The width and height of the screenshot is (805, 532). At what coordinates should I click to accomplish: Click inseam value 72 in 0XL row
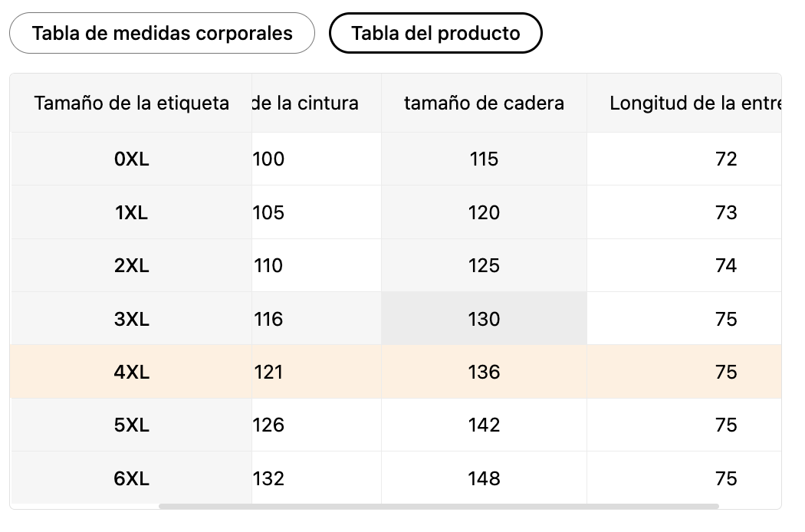pyautogui.click(x=725, y=159)
